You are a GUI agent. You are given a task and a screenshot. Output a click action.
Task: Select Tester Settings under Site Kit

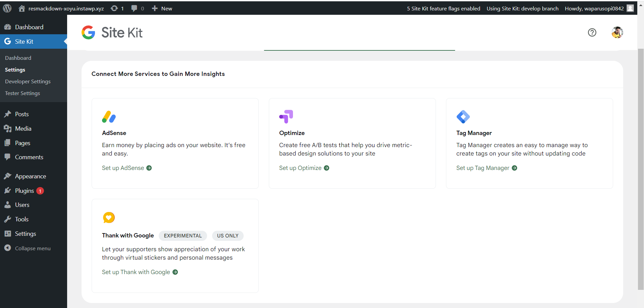click(x=22, y=93)
